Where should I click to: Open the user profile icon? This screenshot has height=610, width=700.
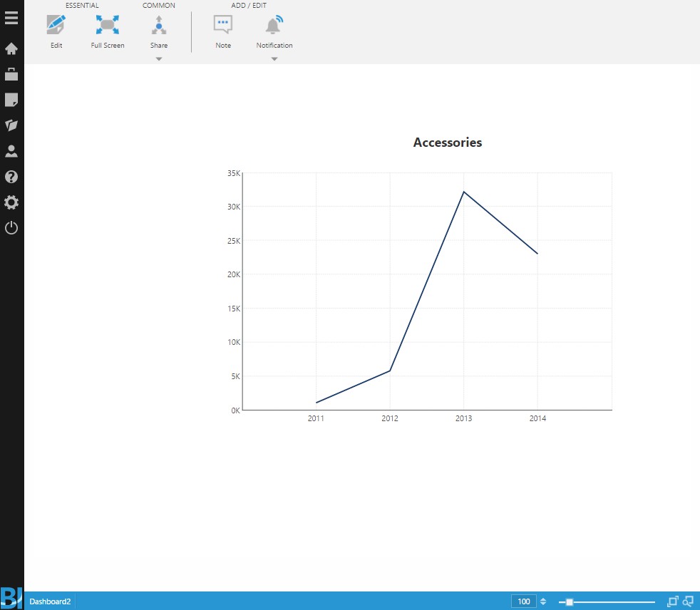(11, 151)
